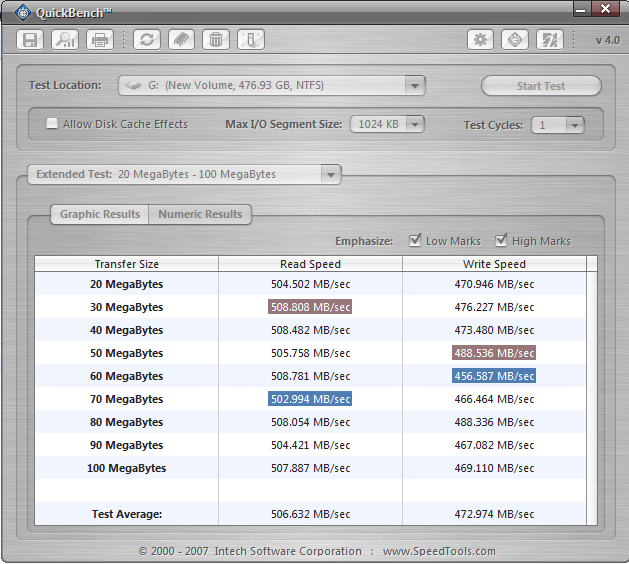629x564 pixels.
Task: Click the rightmost toolbar icon beside v 4.0
Action: (x=549, y=40)
